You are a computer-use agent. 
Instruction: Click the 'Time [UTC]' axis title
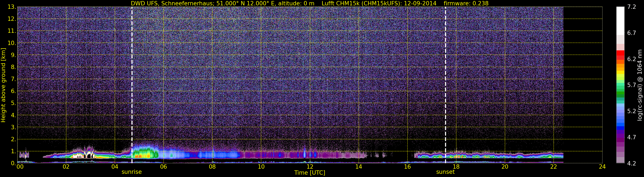pos(310,173)
